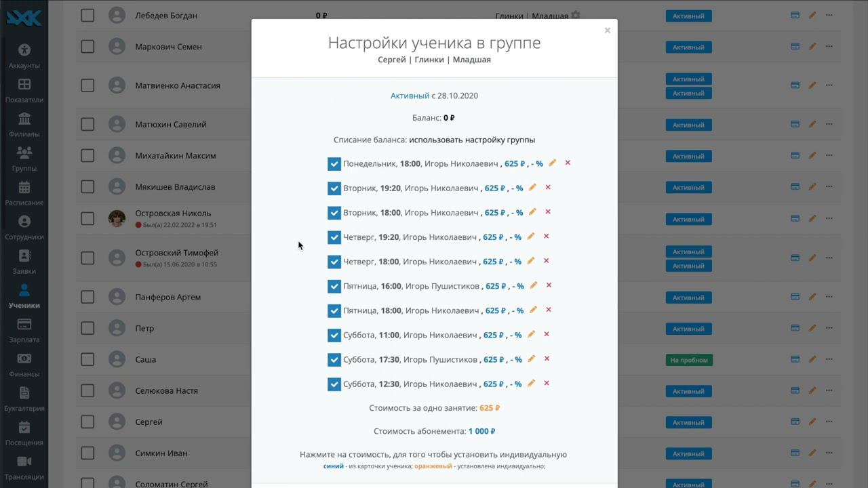Click Активный badge for Панферов Артем
The width and height of the screenshot is (868, 488).
[688, 298]
